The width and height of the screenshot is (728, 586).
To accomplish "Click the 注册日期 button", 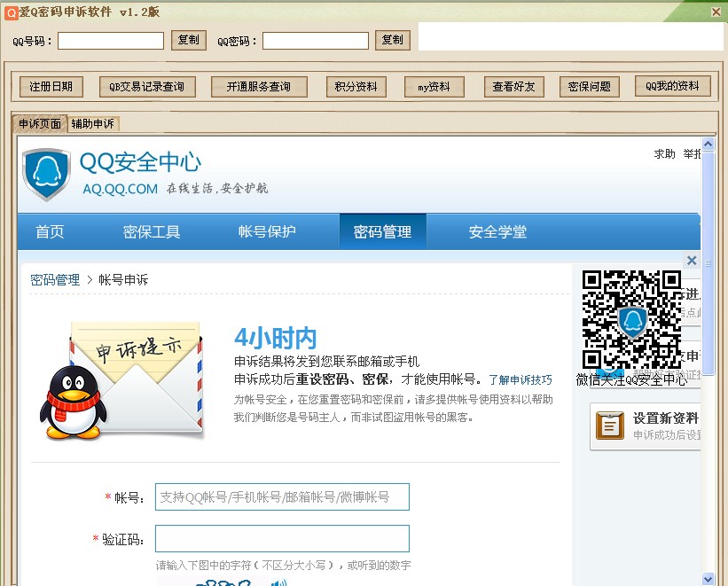I will 51,87.
